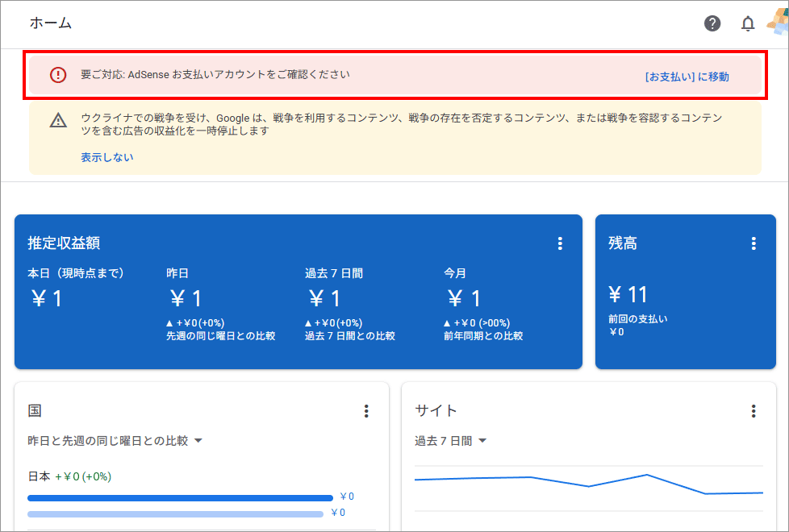Open the account avatar menu
Viewport: 789px width, 532px height.
[778, 22]
